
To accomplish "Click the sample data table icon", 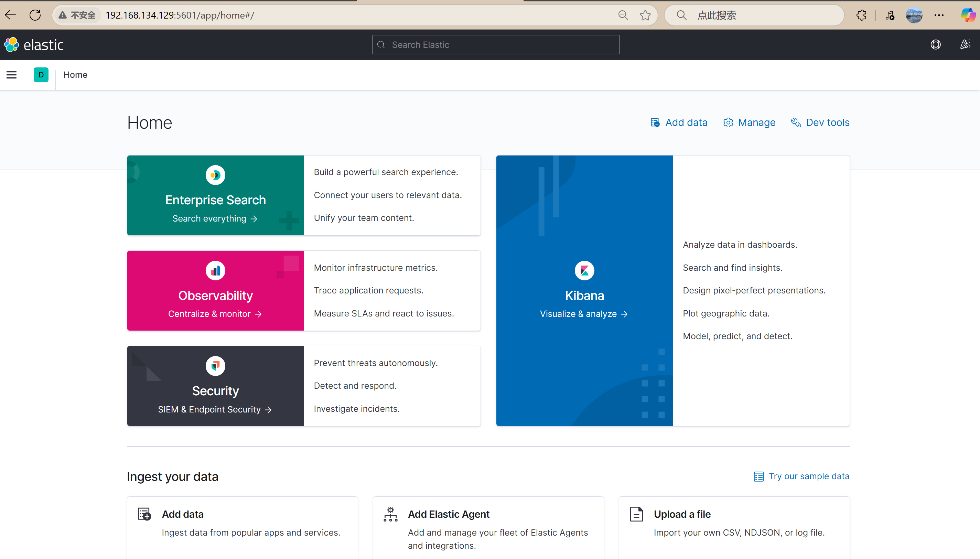I will [758, 476].
